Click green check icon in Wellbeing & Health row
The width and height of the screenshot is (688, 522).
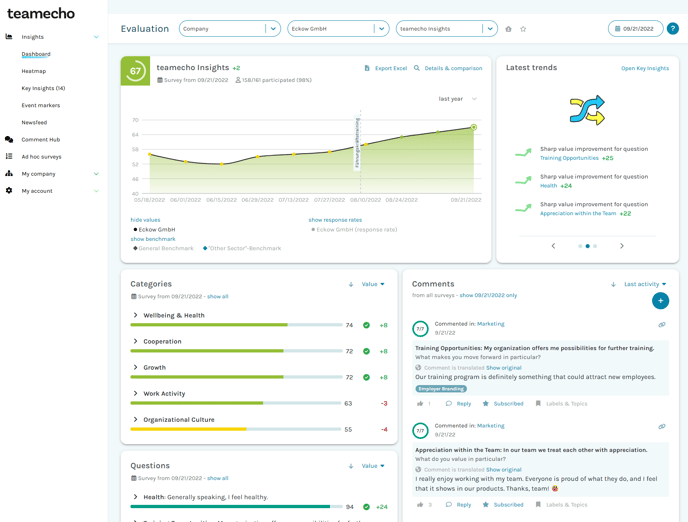366,325
